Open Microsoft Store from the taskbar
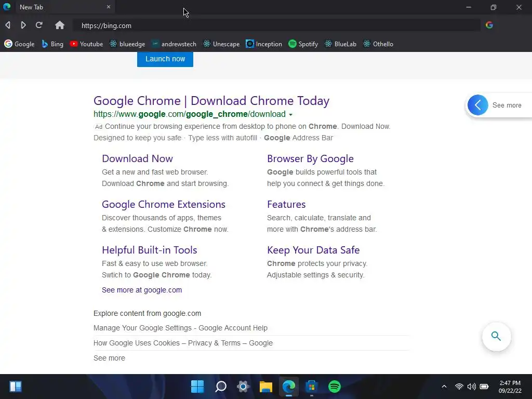This screenshot has width=532, height=399. pyautogui.click(x=312, y=387)
